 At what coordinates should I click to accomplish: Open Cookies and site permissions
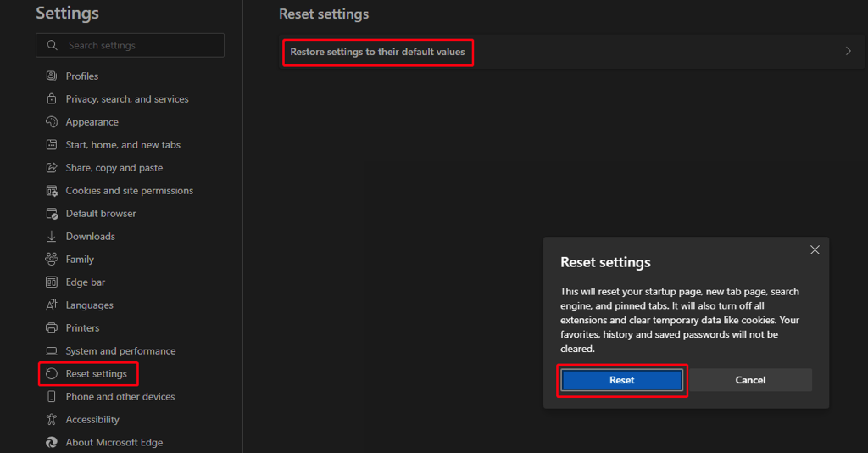pyautogui.click(x=129, y=191)
